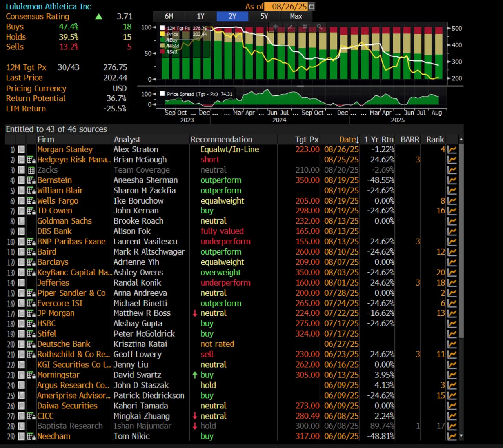Switch chart range to 5Y
This screenshot has height=448, width=503.
(x=264, y=16)
